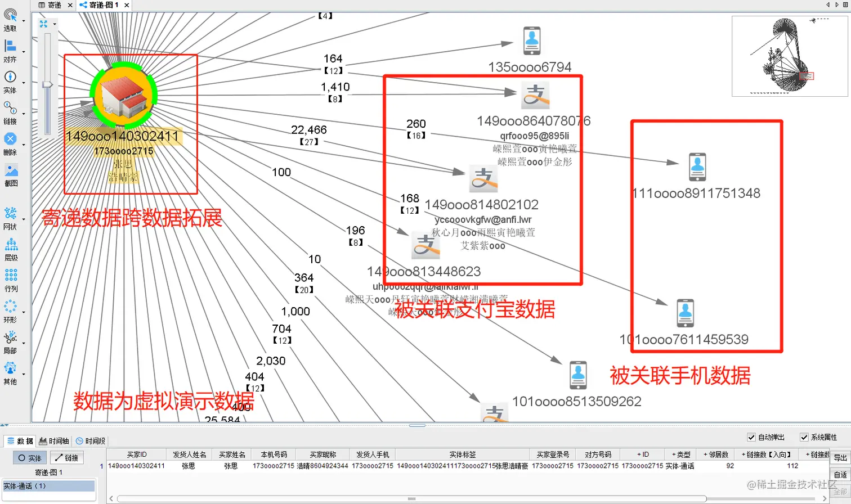Expand dropdown arrow beside 对齐
Screen dimensions: 851x504
click(x=24, y=51)
